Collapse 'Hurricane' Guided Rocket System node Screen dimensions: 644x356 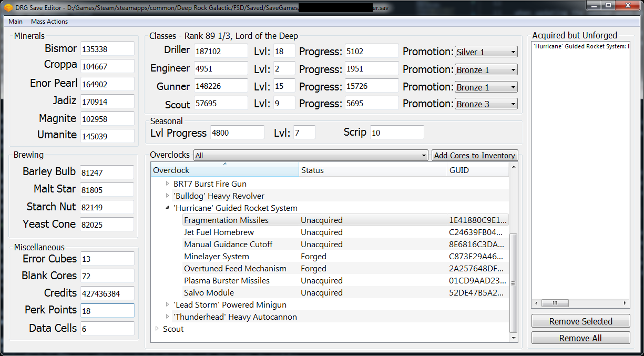coord(168,208)
